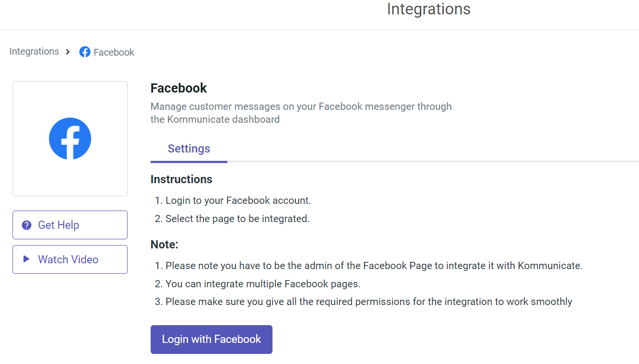The height and width of the screenshot is (364, 639).
Task: Open the Get Help panel
Action: [x=70, y=224]
